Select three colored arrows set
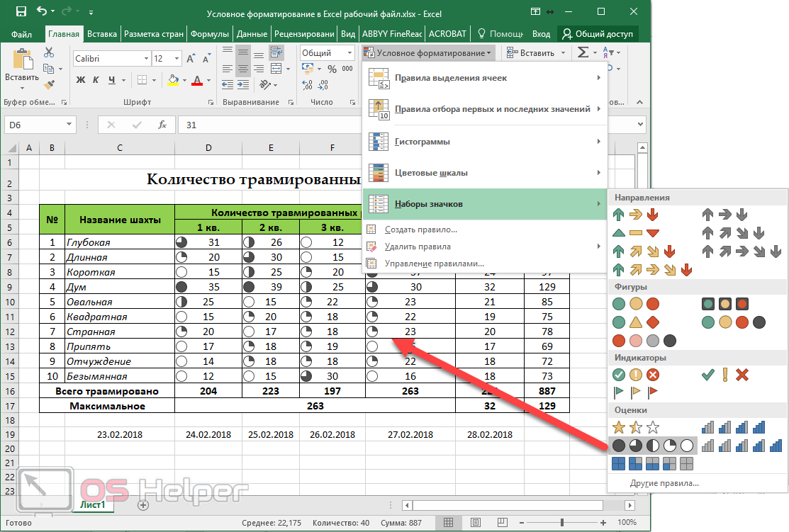Viewport: 789px width, 532px height. coord(636,215)
